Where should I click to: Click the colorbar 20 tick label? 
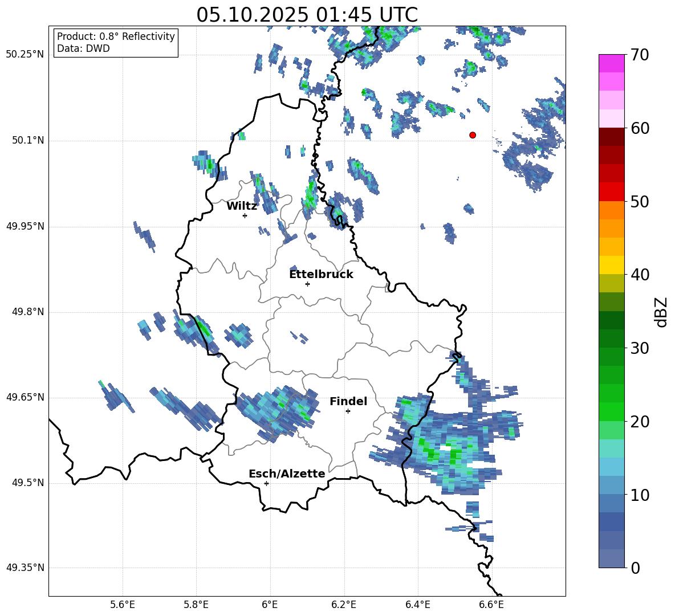(x=640, y=422)
